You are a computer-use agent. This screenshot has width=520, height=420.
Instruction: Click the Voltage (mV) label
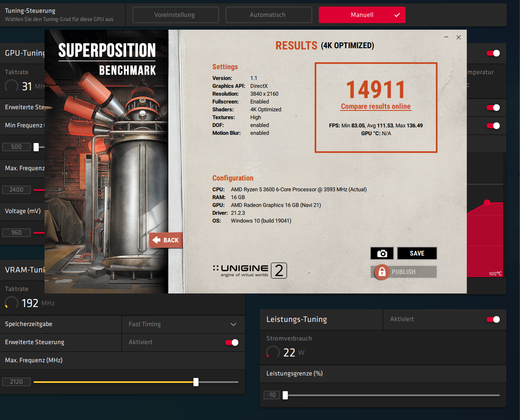(x=23, y=211)
